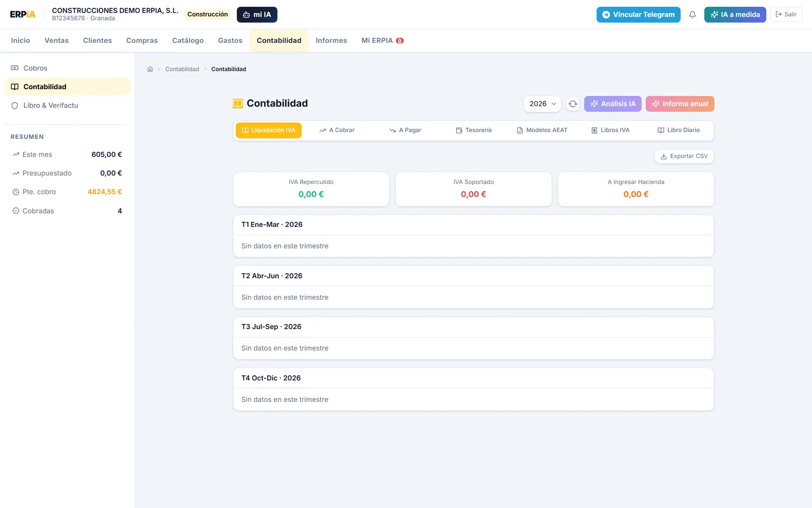Click Exportar CSV button

pos(684,156)
